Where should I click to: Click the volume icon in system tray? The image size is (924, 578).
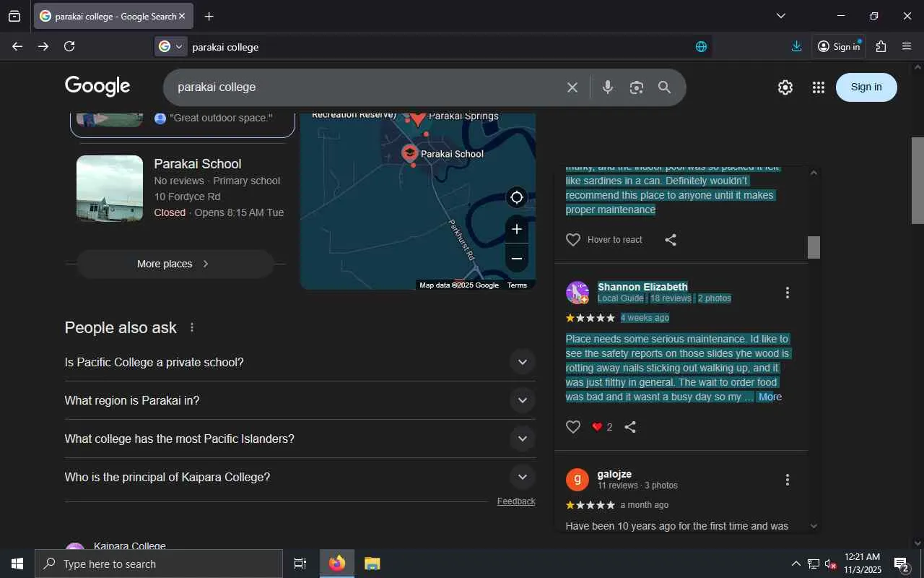click(830, 564)
